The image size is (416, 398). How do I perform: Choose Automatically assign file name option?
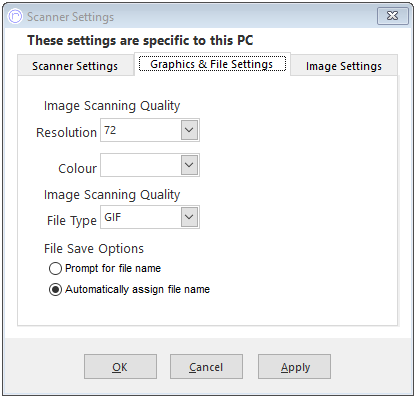coord(55,289)
